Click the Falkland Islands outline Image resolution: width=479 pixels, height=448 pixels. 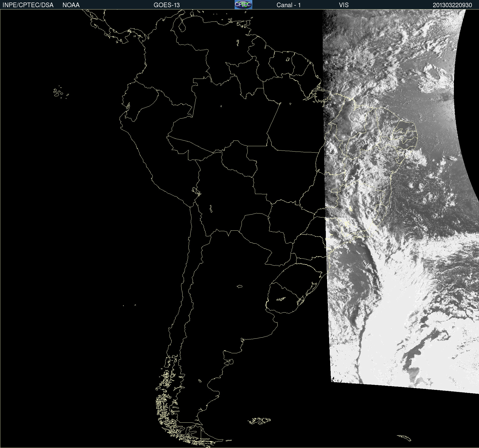tap(259, 421)
